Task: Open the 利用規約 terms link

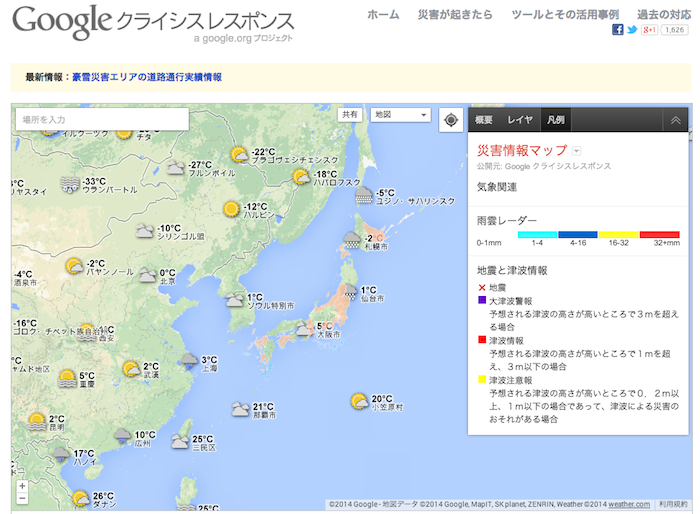Action: [673, 504]
